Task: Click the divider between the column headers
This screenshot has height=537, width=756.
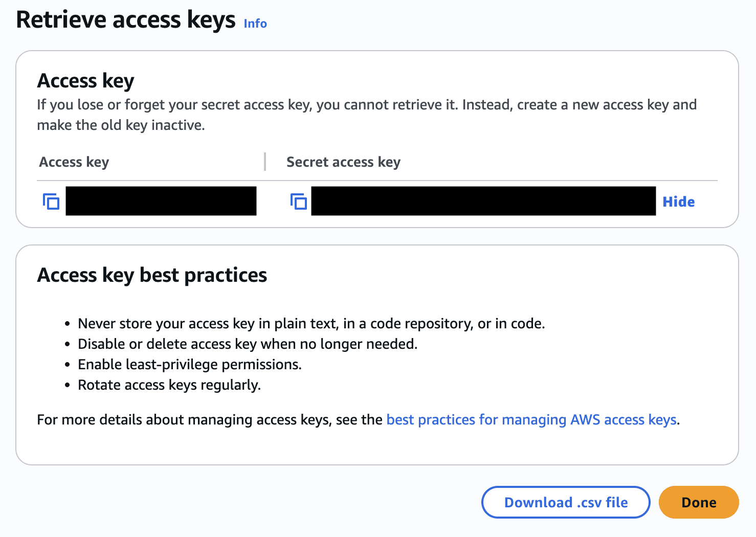Action: pyautogui.click(x=265, y=162)
